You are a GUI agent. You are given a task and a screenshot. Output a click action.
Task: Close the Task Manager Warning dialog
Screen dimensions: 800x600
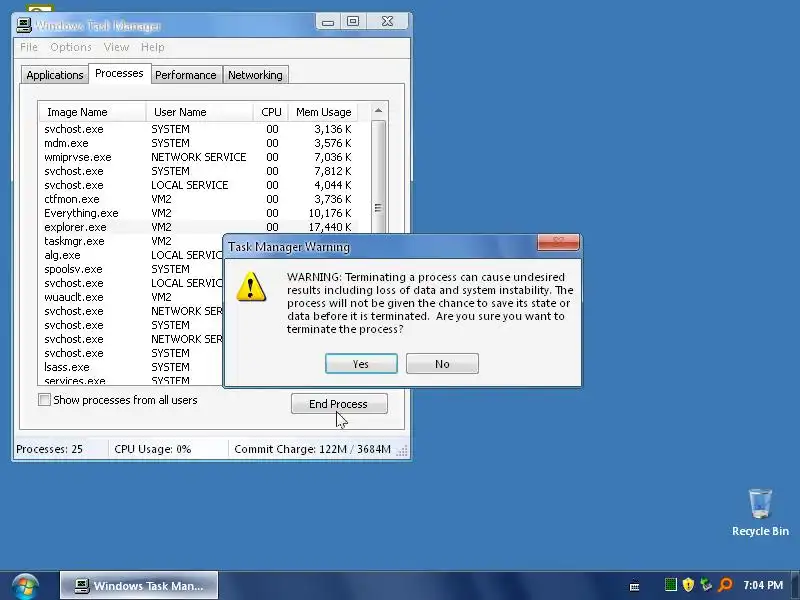(558, 242)
